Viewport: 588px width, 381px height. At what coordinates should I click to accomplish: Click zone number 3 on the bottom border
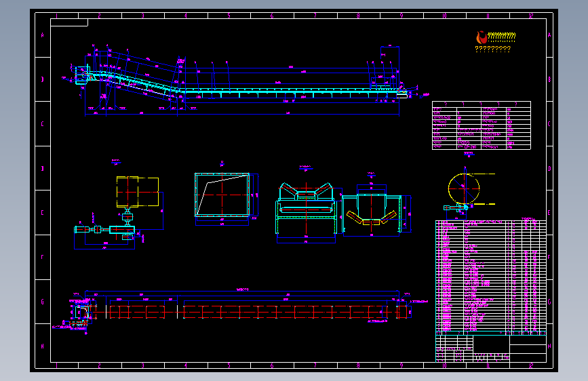(142, 365)
